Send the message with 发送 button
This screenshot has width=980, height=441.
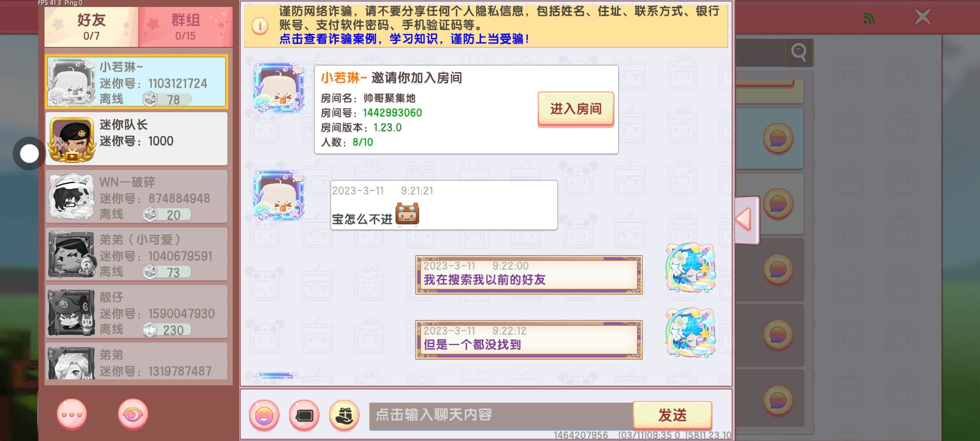673,415
